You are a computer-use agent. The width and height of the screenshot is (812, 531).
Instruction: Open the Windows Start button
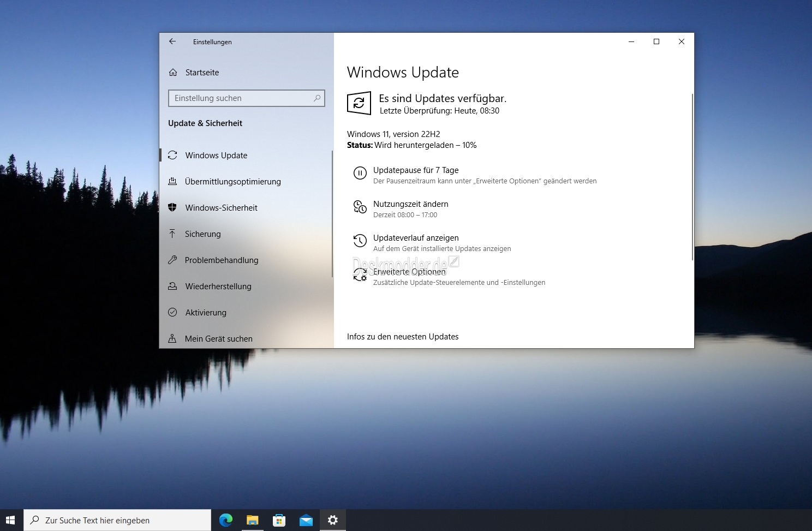10,520
